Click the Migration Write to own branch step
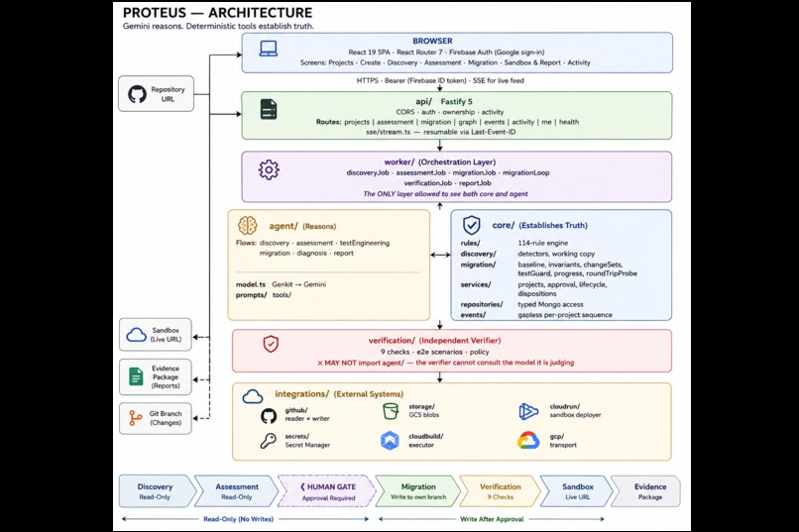799x532 pixels. [418, 491]
